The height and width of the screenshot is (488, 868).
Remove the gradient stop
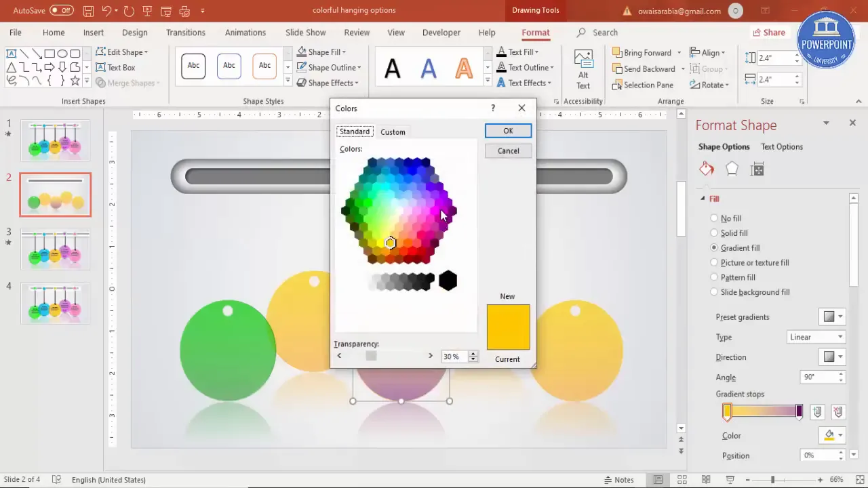(838, 411)
